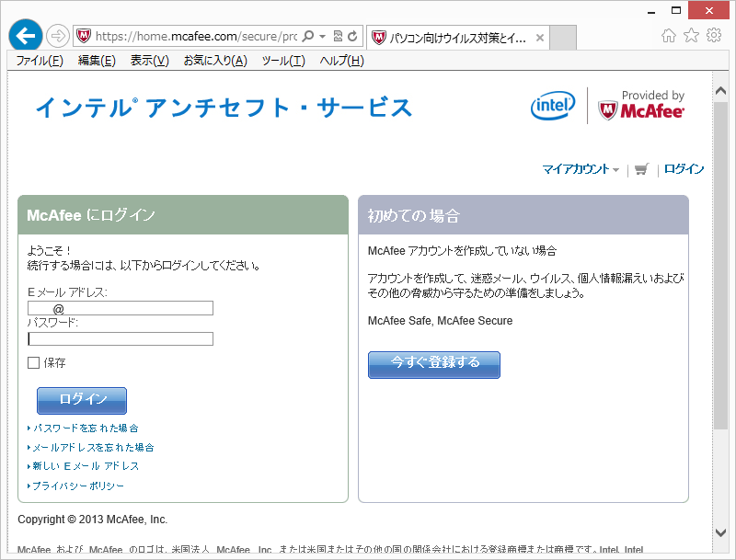
Task: Open a new blank tab
Action: coord(563,38)
